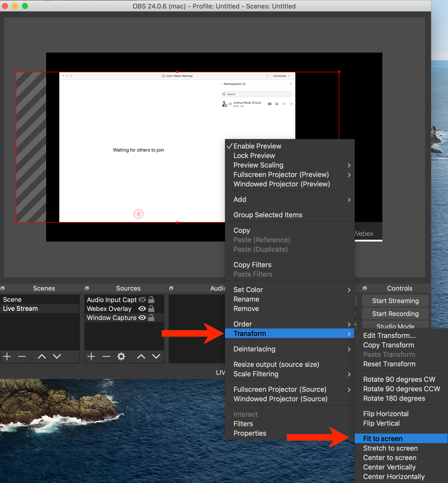Image resolution: width=448 pixels, height=483 pixels.
Task: Move scene down arrow in Scenes panel
Action: pyautogui.click(x=57, y=356)
